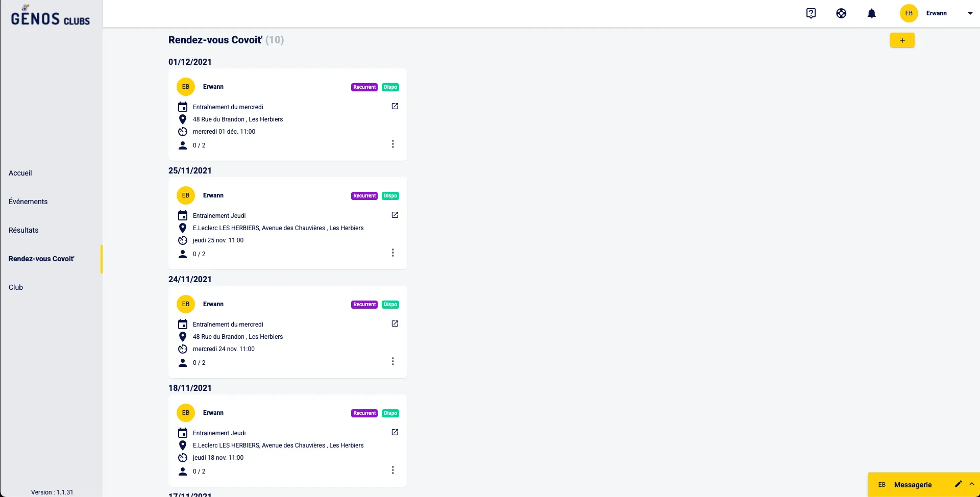Open external link on 18/11/2021 Entrainement Jeudi

(395, 432)
